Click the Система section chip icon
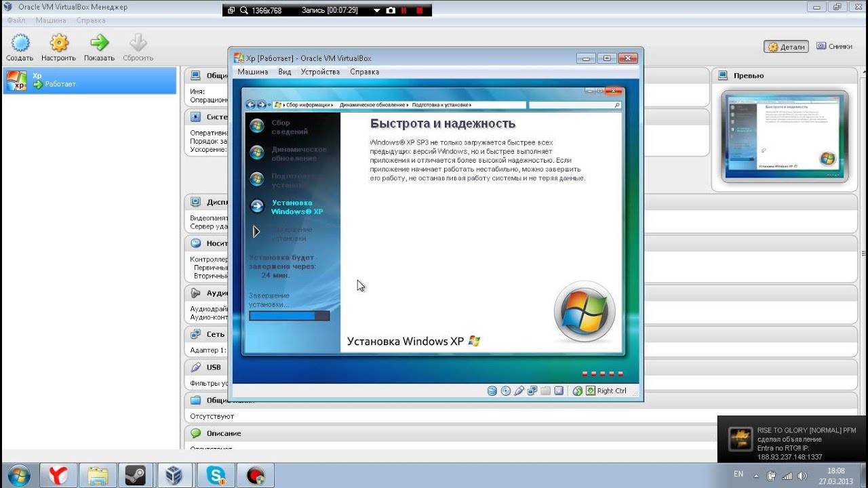Screen dimensions: 868x488 point(195,117)
